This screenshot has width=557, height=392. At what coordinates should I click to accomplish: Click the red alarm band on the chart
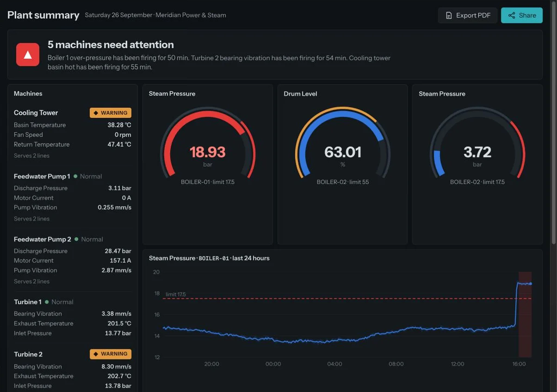pos(525,314)
